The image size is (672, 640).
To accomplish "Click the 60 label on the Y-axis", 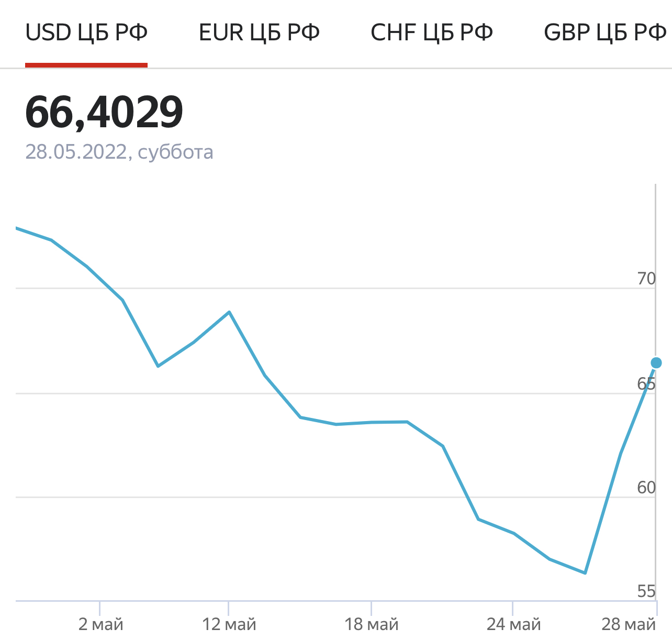I will [646, 488].
